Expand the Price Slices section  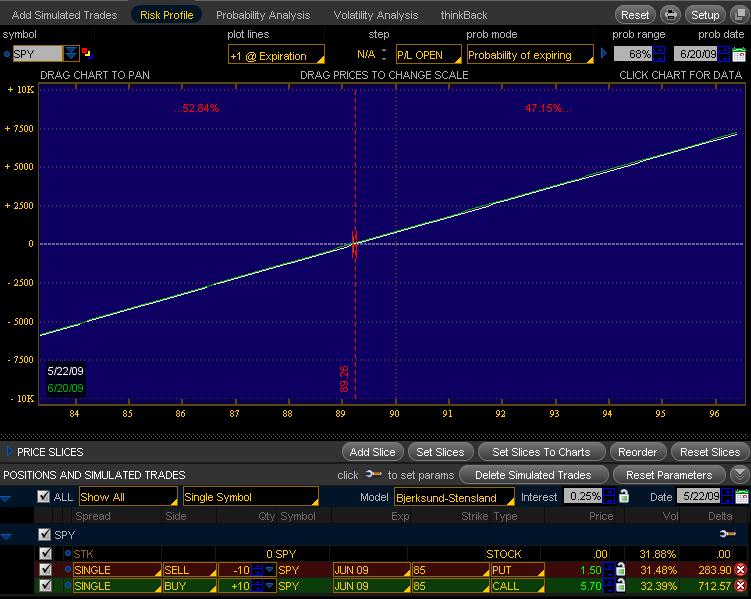pyautogui.click(x=10, y=452)
